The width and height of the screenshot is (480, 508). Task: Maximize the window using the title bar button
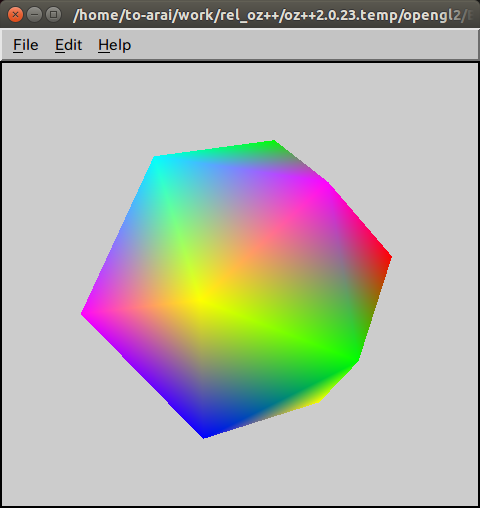(53, 15)
